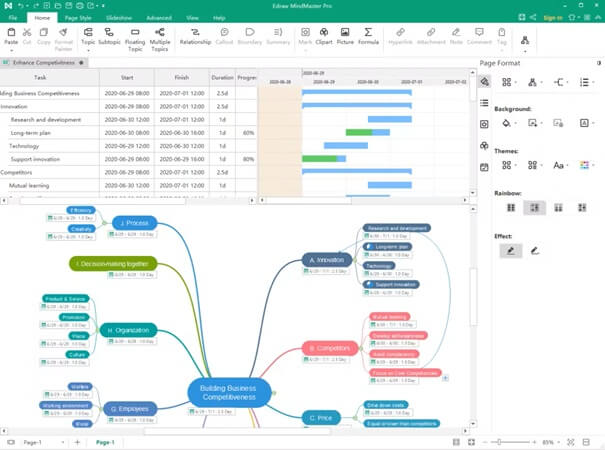The width and height of the screenshot is (605, 450).
Task: Click the Duration column header
Action: coord(222,78)
